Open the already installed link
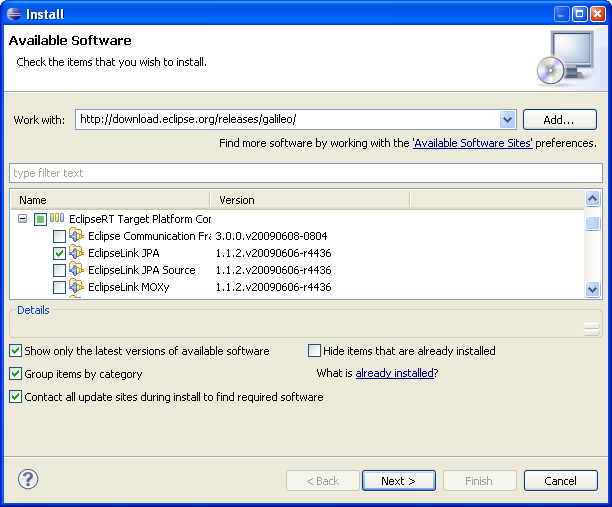This screenshot has width=612, height=507. pos(395,373)
